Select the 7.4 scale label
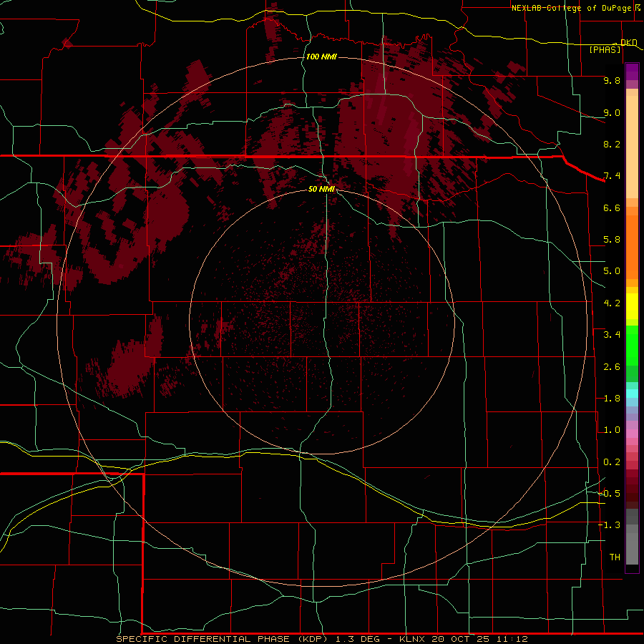 tap(612, 176)
